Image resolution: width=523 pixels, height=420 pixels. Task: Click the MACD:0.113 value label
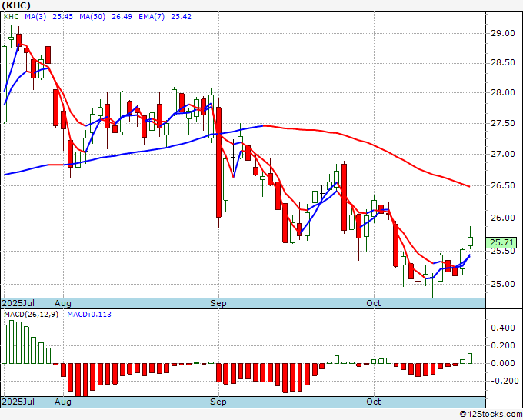(89, 315)
